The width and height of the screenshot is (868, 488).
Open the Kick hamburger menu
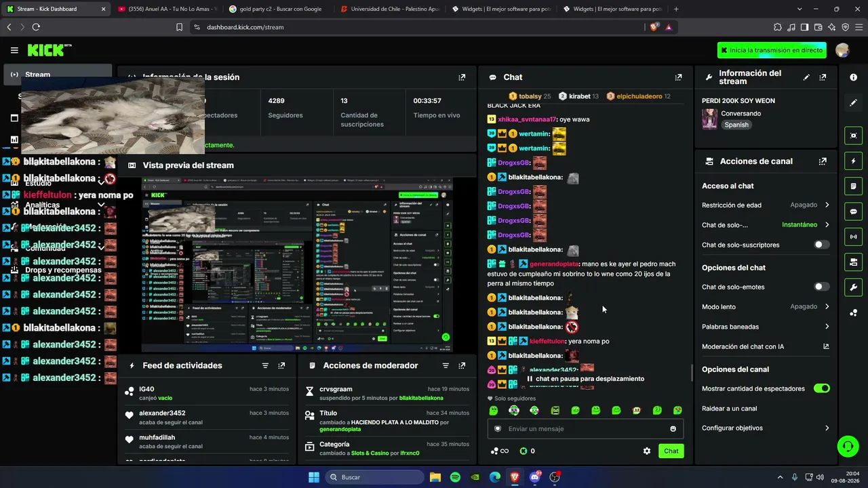pos(14,50)
